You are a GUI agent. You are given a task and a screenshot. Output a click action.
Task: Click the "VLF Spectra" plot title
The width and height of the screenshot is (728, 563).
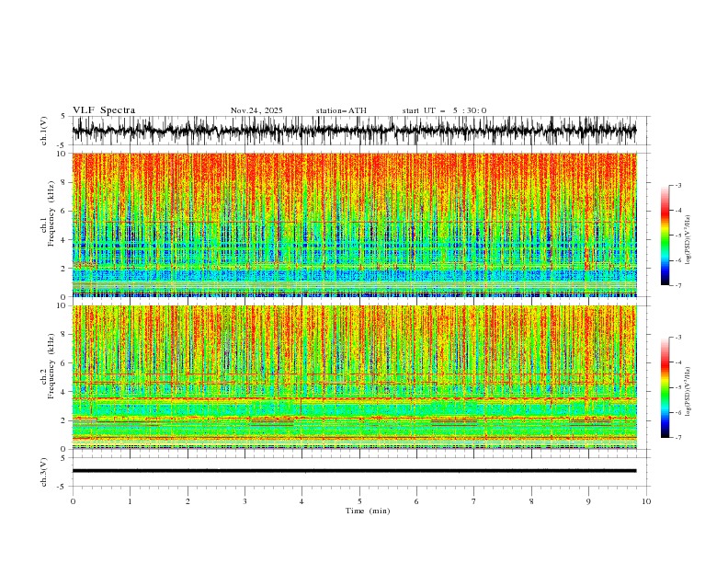tap(104, 110)
